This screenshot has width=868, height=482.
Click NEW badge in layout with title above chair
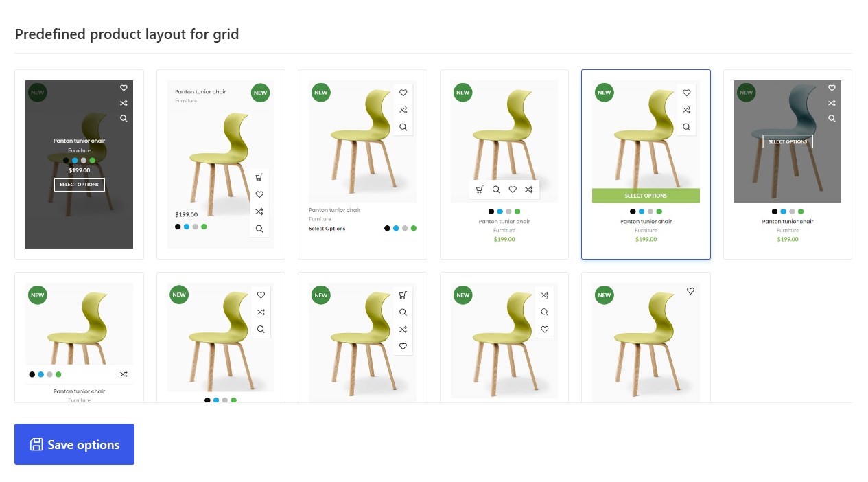(260, 93)
